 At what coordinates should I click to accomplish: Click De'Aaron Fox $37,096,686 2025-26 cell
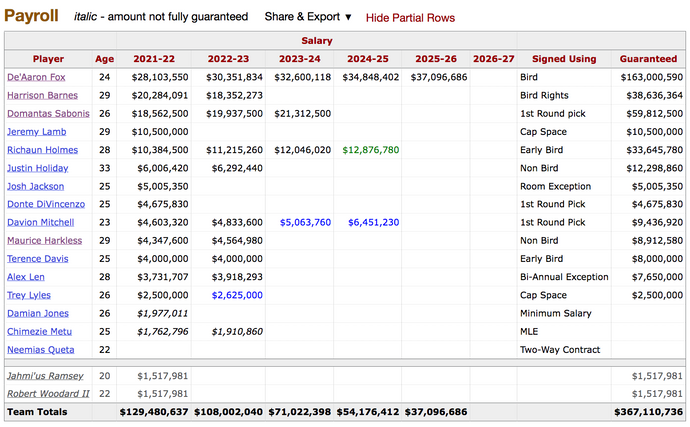click(439, 77)
